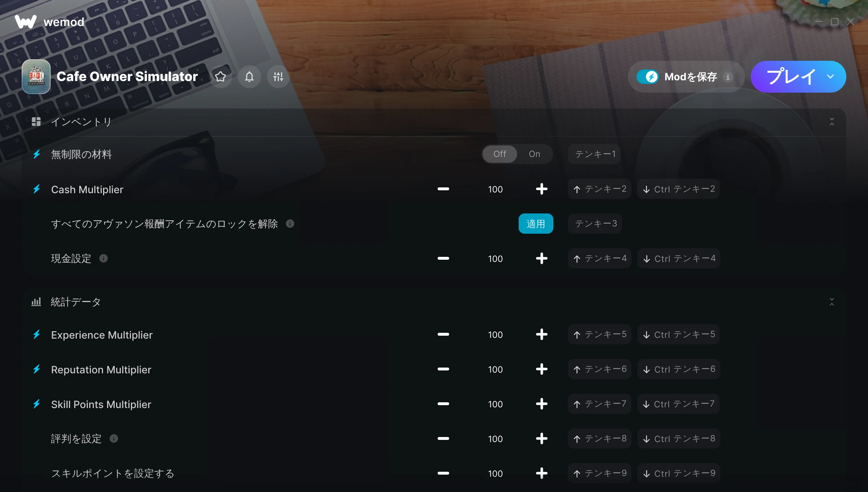
Task: Increase the Cash Multiplier value
Action: pyautogui.click(x=541, y=189)
